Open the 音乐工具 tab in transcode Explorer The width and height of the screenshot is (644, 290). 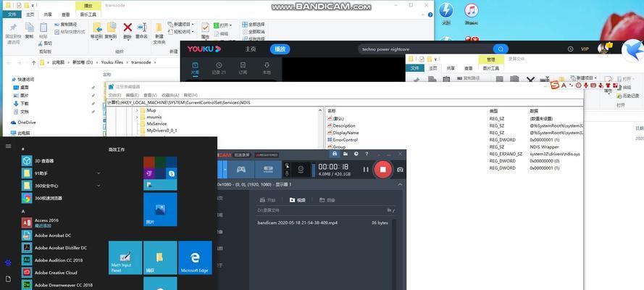pos(88,14)
